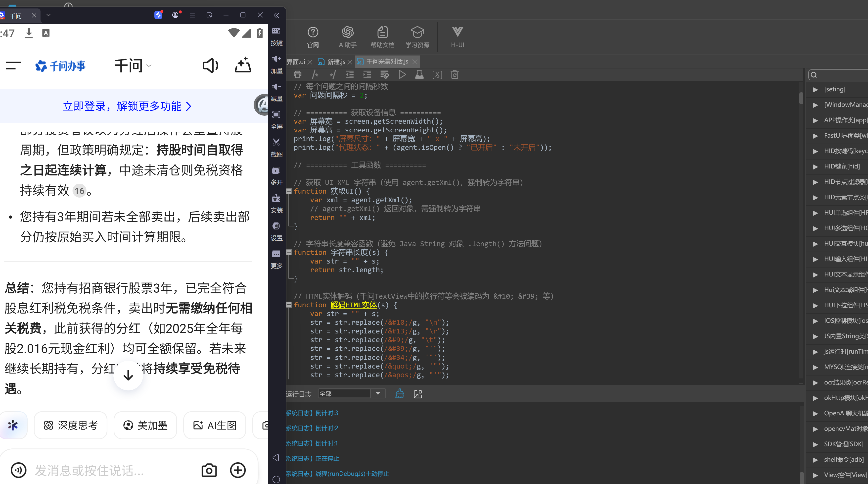Run the script with play icon
Image resolution: width=868 pixels, height=484 pixels.
[402, 75]
